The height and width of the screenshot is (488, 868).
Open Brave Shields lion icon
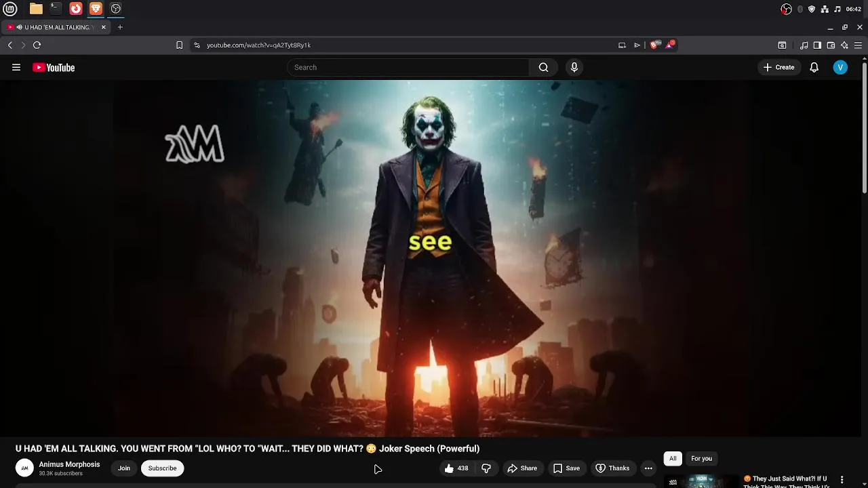[x=654, y=45]
